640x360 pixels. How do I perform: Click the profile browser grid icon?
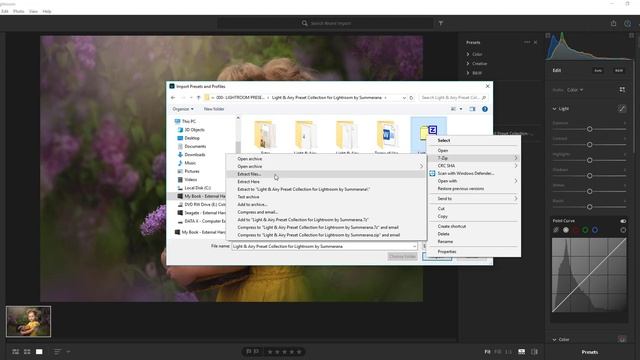(x=622, y=89)
